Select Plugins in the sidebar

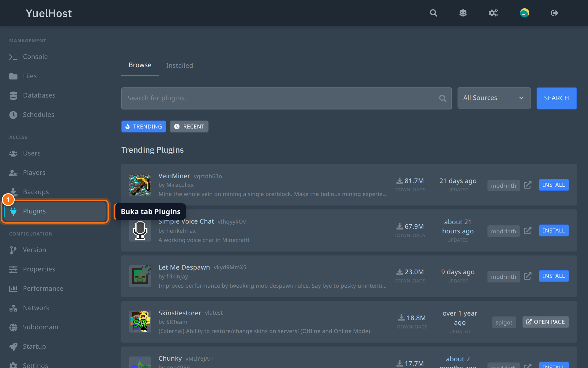pos(55,211)
